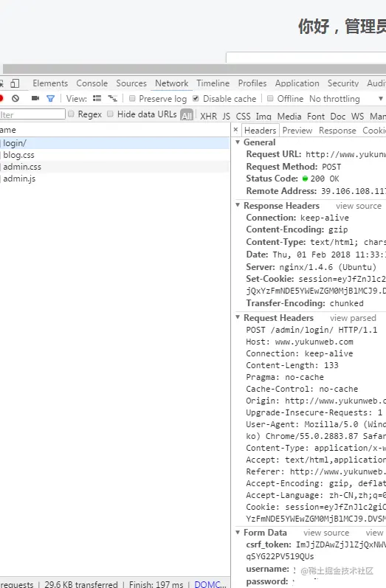
Task: Filter requests by Media
Action: coord(289,117)
